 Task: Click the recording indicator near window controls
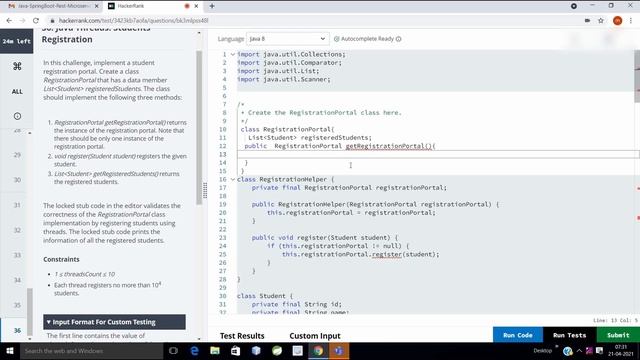pyautogui.click(x=574, y=6)
